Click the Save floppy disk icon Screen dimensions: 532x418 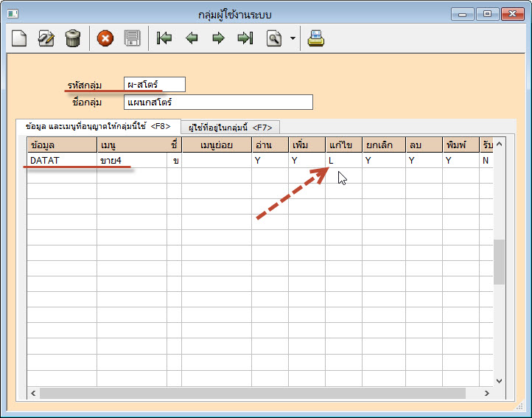(132, 38)
